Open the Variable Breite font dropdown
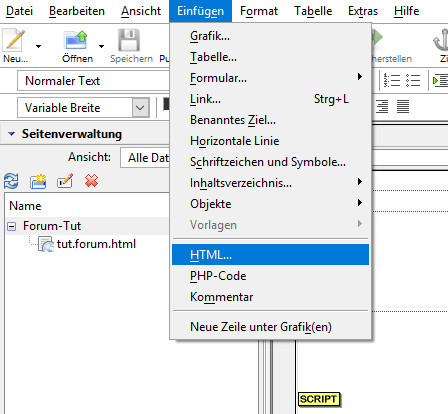Screen dimensions: 448x414 click(x=141, y=108)
